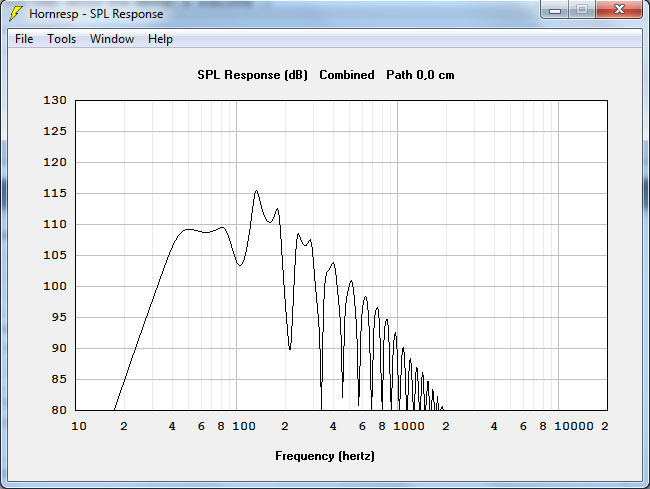
Task: Click the 'Path 0,0 cm' label
Action: click(x=420, y=75)
